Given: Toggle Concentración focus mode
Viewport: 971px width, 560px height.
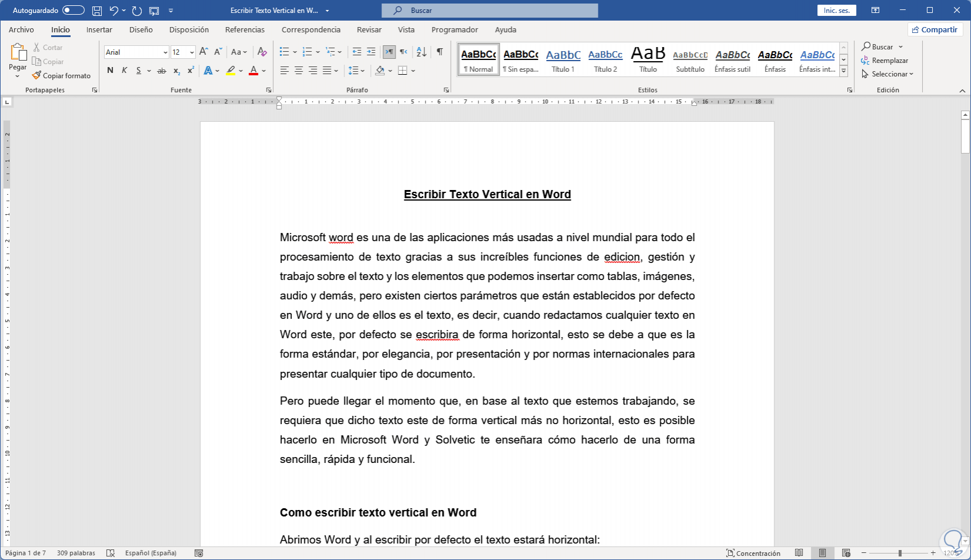Looking at the screenshot, I should [753, 553].
